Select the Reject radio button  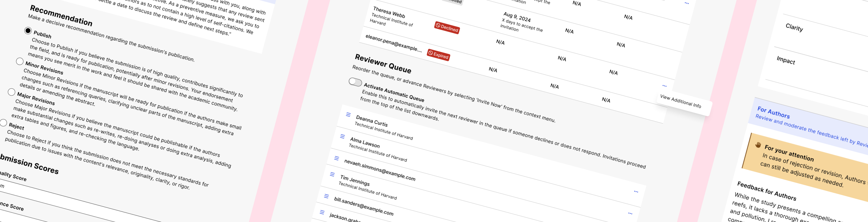click(x=3, y=123)
